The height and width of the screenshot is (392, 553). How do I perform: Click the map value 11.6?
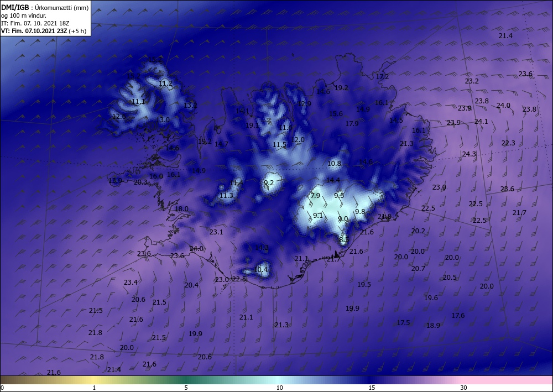coord(285,128)
